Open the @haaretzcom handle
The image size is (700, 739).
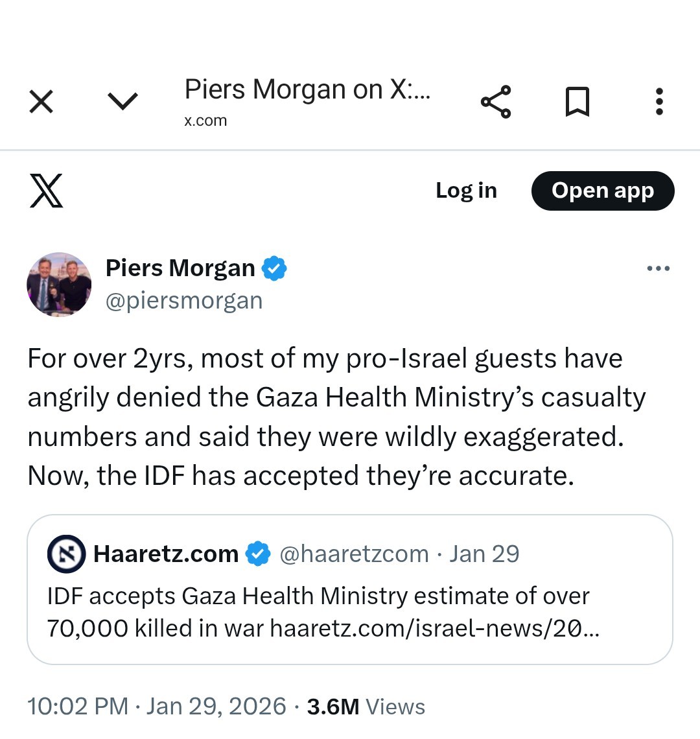coord(354,554)
